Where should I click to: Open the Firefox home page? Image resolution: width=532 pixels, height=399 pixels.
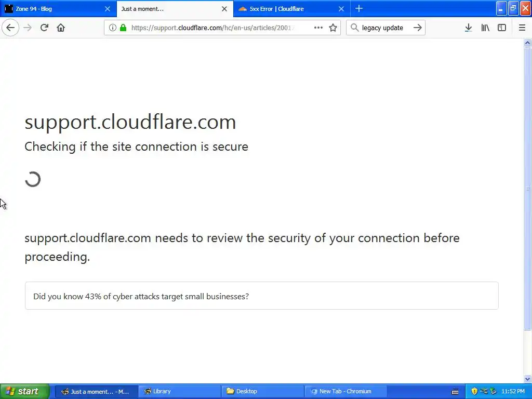tap(61, 28)
